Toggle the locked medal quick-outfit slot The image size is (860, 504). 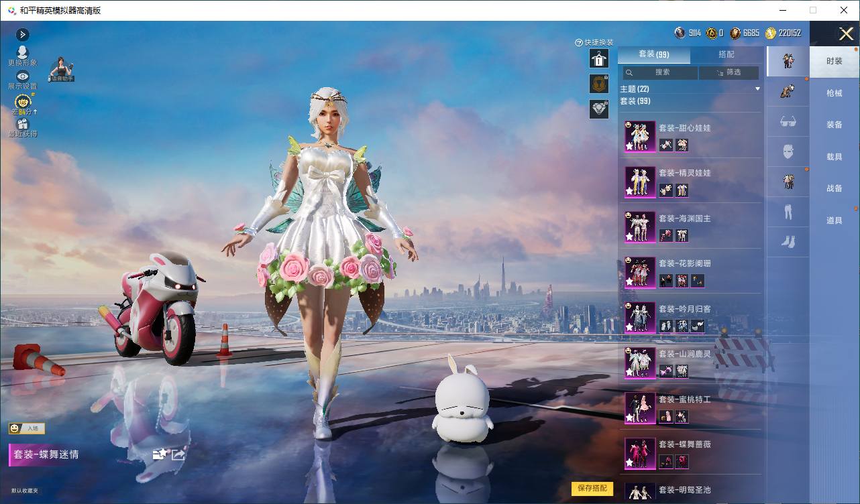(x=598, y=84)
